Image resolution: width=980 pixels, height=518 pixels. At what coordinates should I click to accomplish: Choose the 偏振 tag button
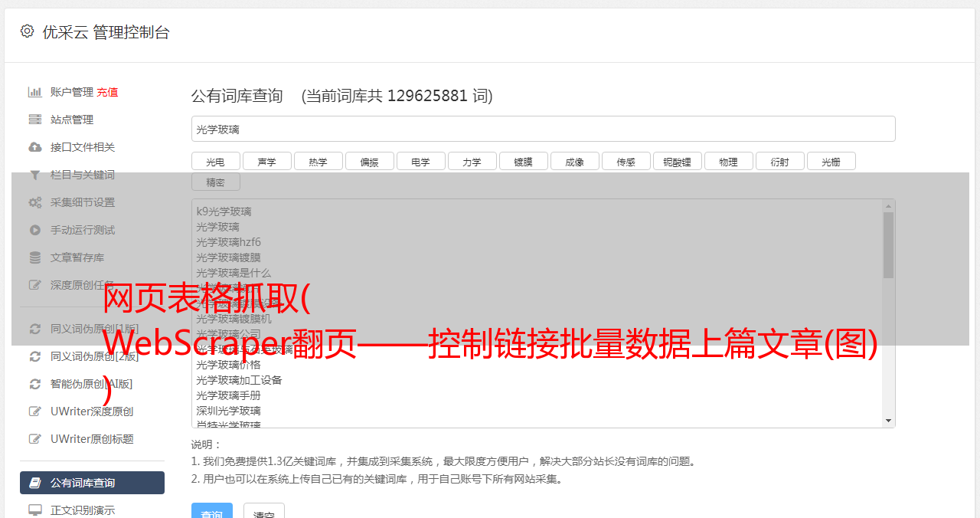(369, 161)
